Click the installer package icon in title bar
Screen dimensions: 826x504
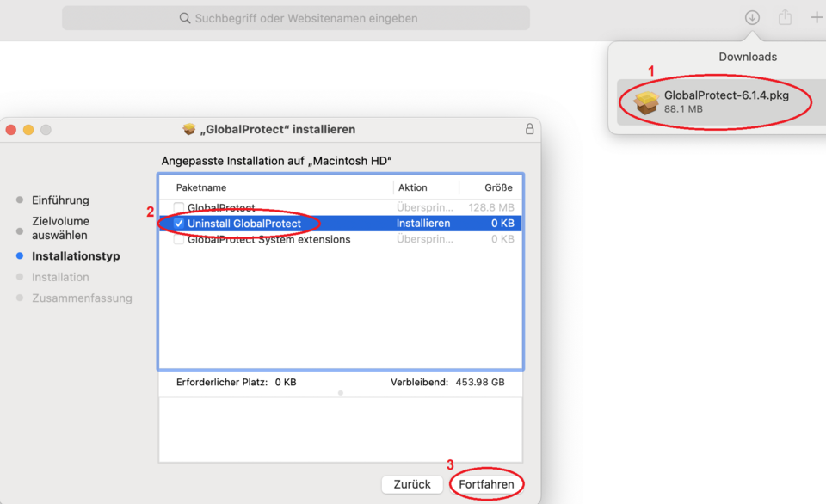point(189,130)
